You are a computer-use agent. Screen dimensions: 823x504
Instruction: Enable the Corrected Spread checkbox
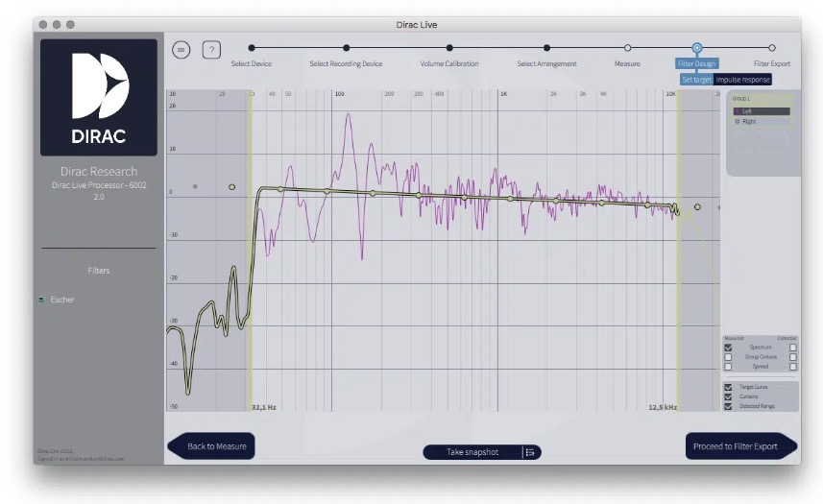pos(792,367)
